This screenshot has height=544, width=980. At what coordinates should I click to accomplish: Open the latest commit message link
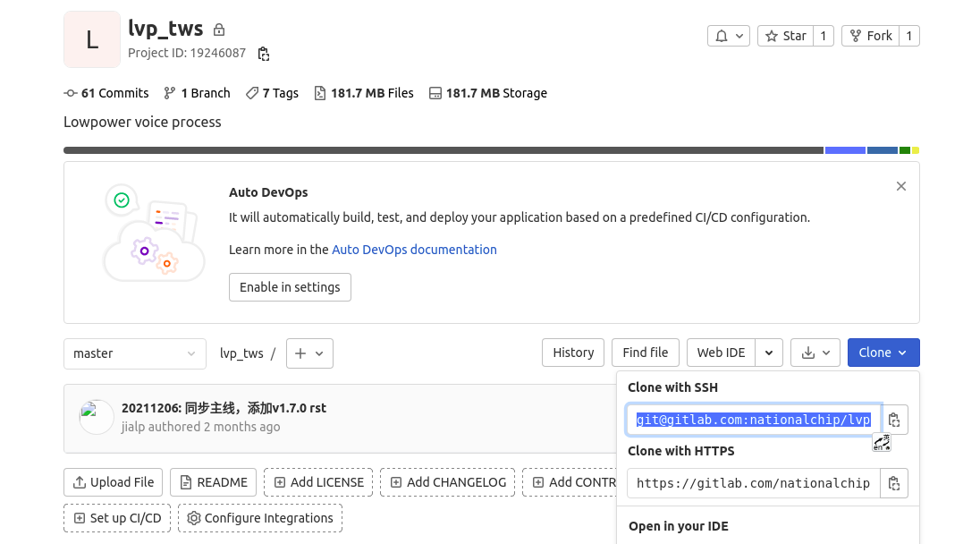(224, 408)
